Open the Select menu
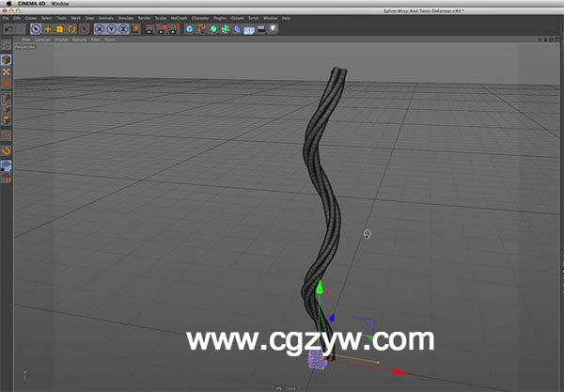The image size is (564, 392). pos(46,18)
